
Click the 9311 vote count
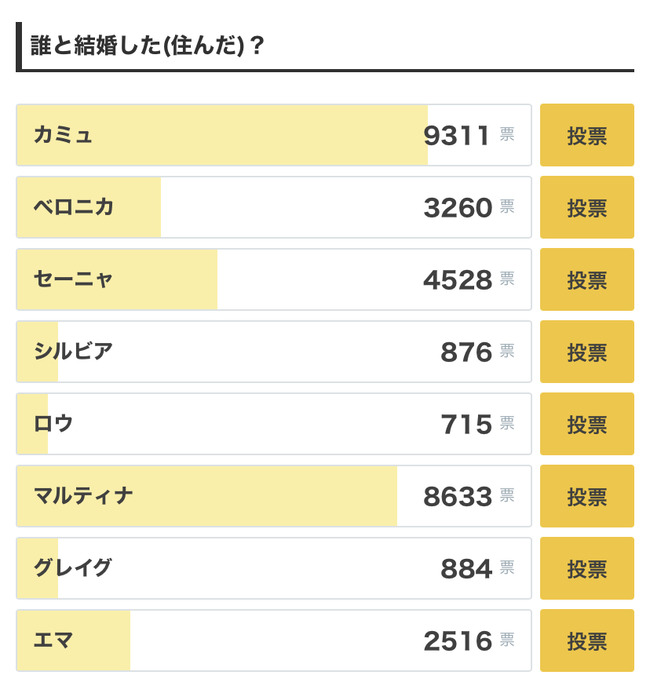point(457,136)
